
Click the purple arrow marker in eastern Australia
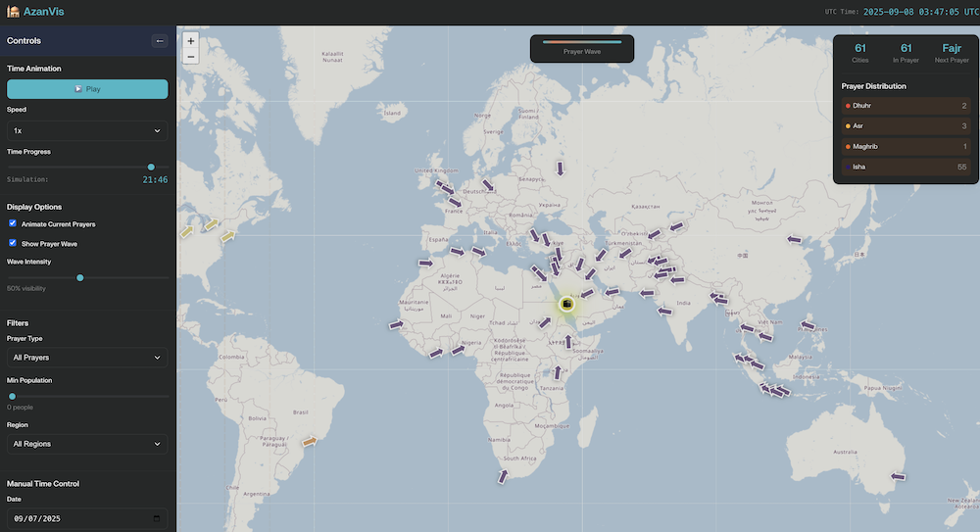[x=897, y=476]
